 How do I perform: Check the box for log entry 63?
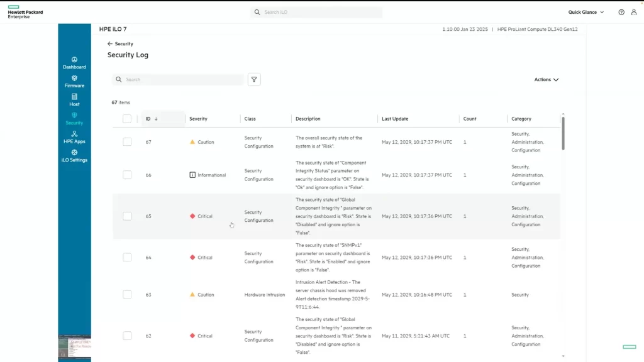click(127, 295)
